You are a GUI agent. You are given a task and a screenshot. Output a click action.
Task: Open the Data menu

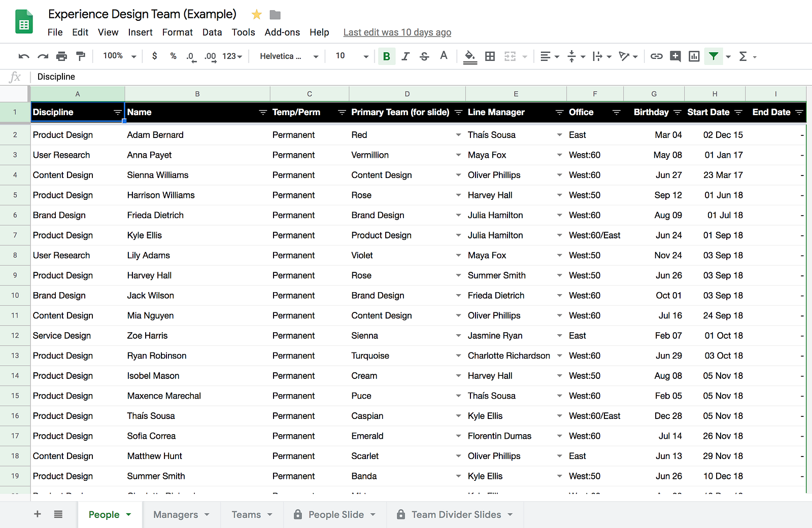coord(212,32)
